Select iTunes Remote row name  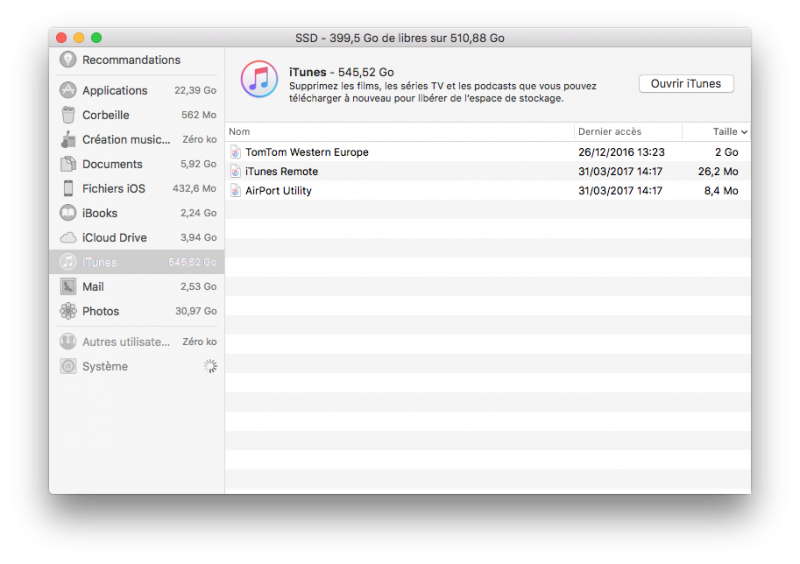(x=282, y=171)
